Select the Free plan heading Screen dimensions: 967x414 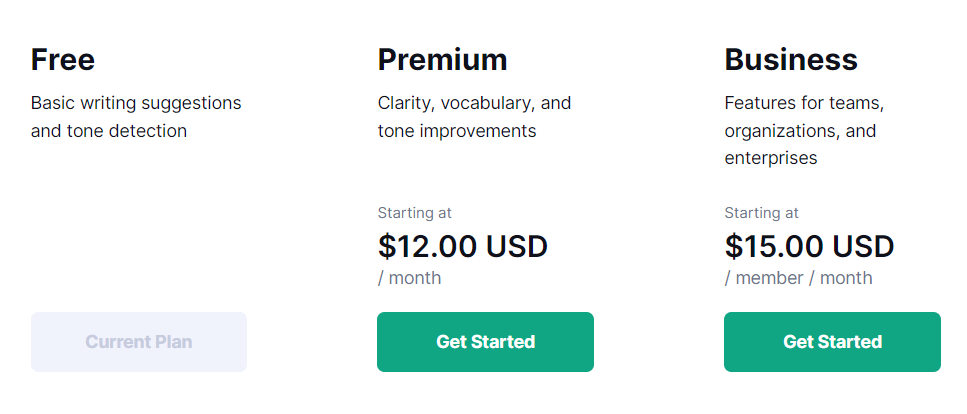coord(63,60)
